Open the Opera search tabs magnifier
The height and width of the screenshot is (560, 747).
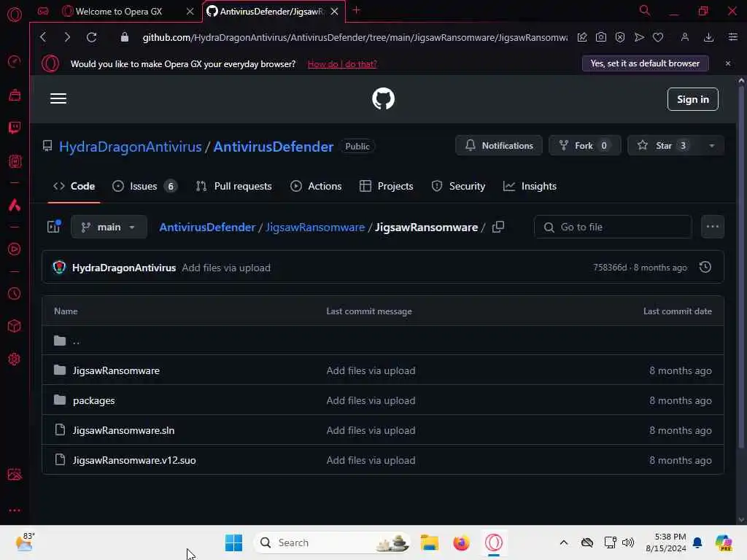645,10
